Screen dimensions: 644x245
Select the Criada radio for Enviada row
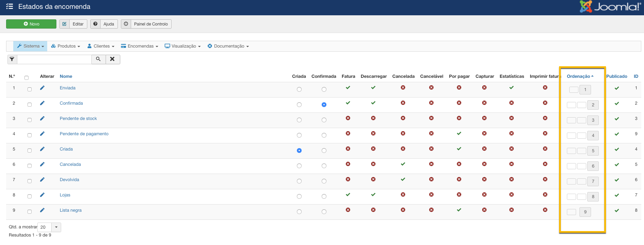[299, 89]
